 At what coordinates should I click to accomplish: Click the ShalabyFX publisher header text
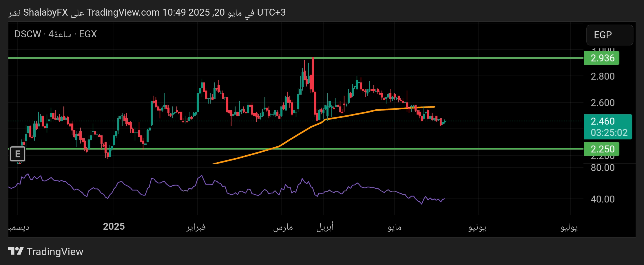click(x=45, y=12)
